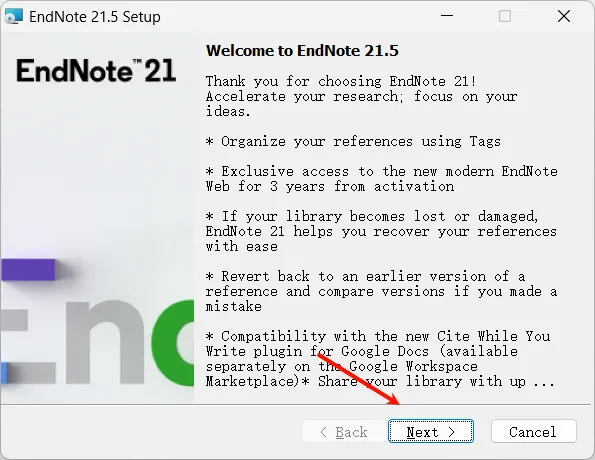Viewport: 595px width, 460px height.
Task: Click the 'Revert back to an earlier version' paragraph
Action: click(381, 291)
